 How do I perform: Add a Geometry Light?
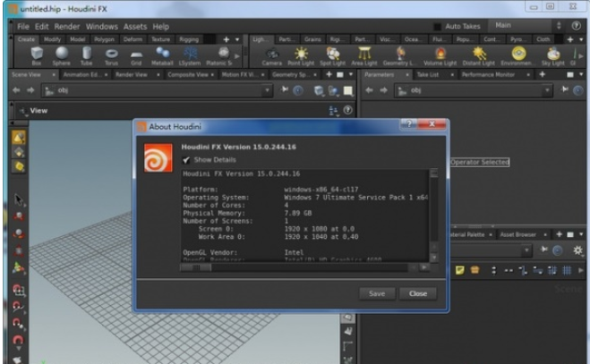399,56
